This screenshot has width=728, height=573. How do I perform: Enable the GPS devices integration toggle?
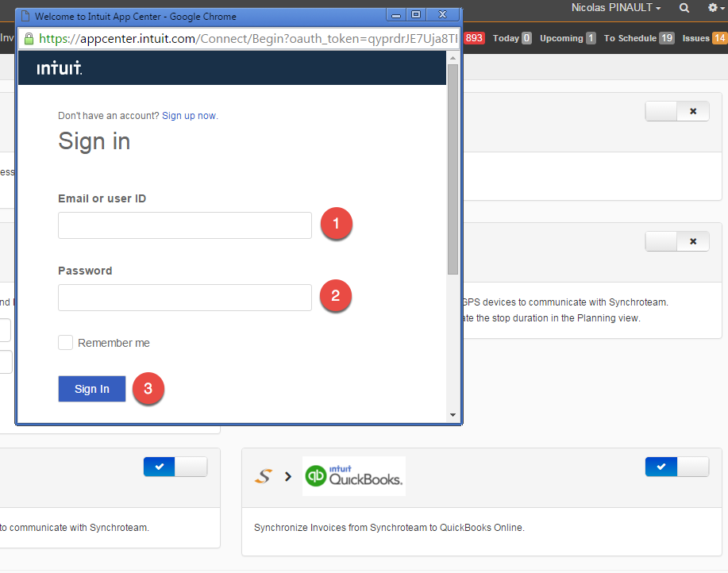(677, 241)
